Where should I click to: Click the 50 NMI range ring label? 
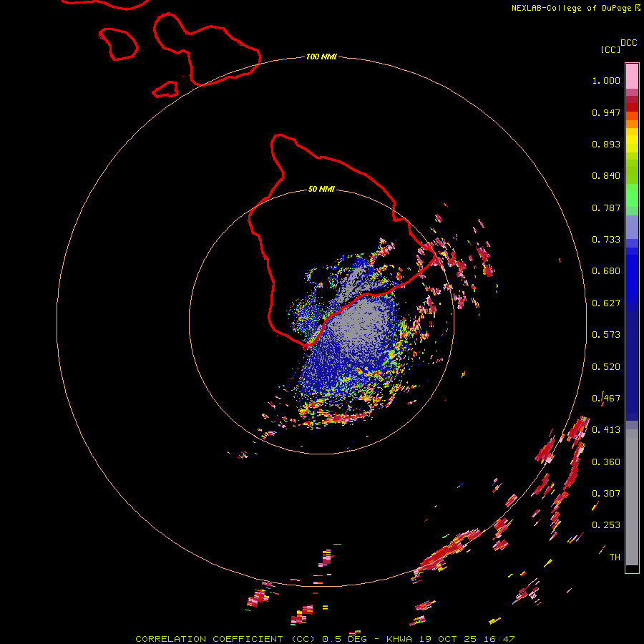click(321, 189)
